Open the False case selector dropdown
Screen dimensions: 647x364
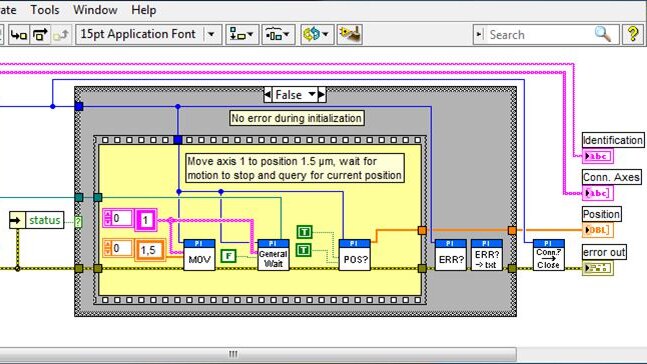pos(312,95)
